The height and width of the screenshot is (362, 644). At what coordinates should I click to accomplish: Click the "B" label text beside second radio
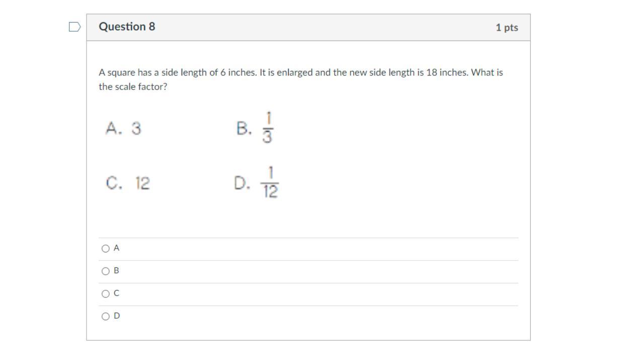point(116,270)
